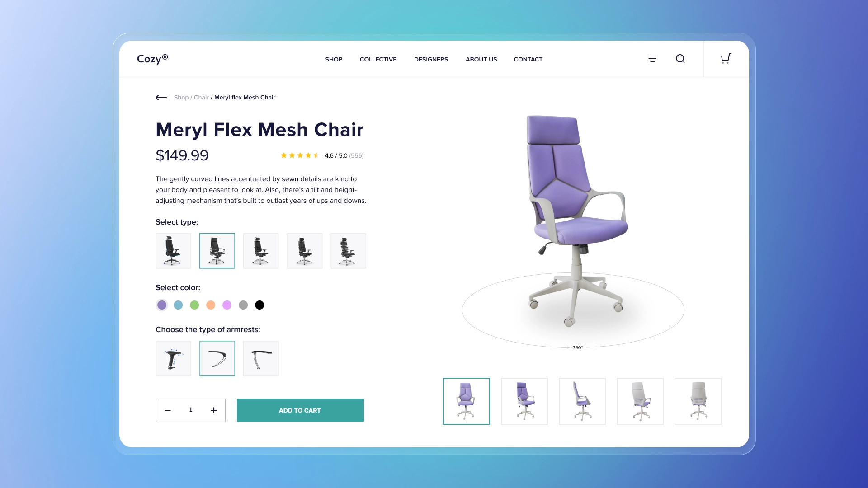Click the CONTACT navigation link
Screen dimensions: 868x488
coord(528,59)
